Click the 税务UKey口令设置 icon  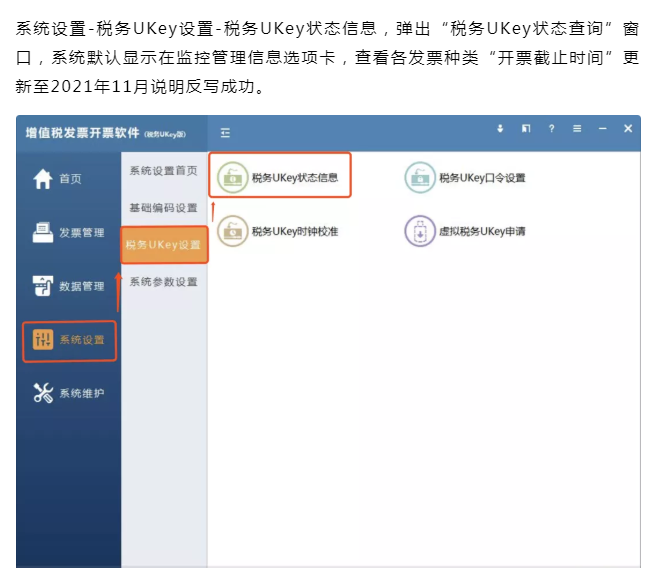coord(419,178)
